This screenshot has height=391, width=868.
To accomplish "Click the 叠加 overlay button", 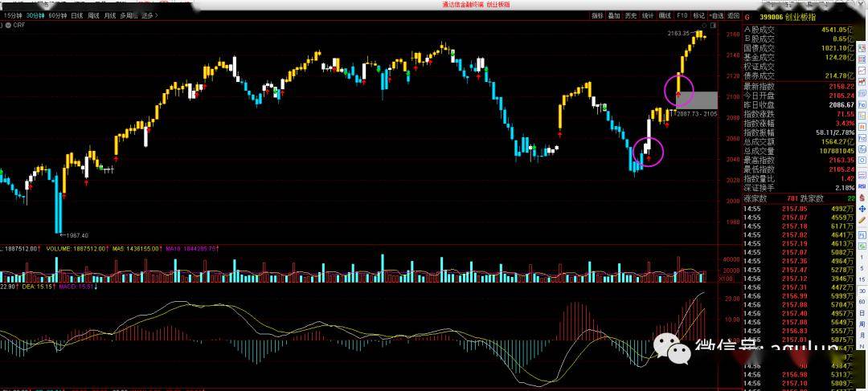I will [x=614, y=15].
